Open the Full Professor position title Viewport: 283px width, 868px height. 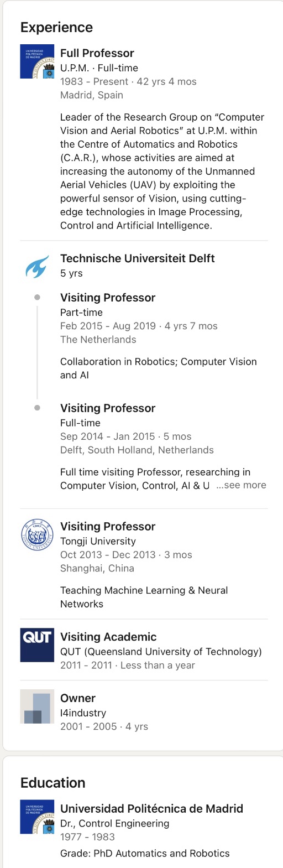pos(97,53)
